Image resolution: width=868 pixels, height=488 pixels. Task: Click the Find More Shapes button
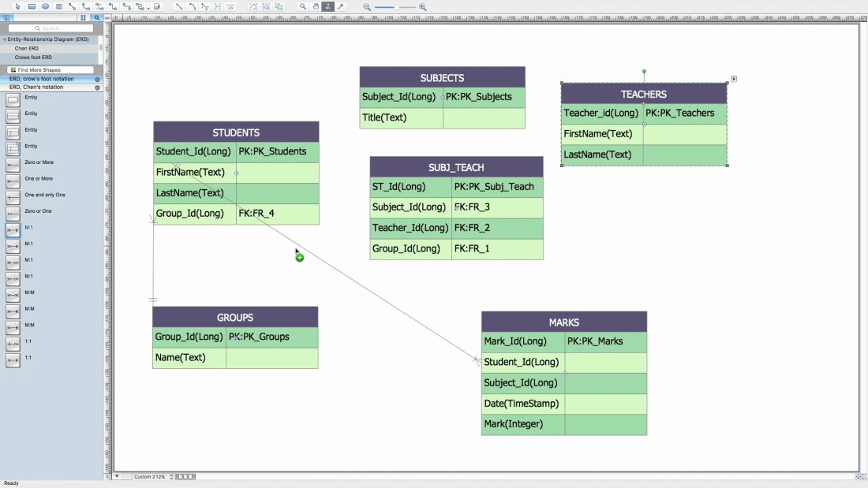[x=51, y=70]
